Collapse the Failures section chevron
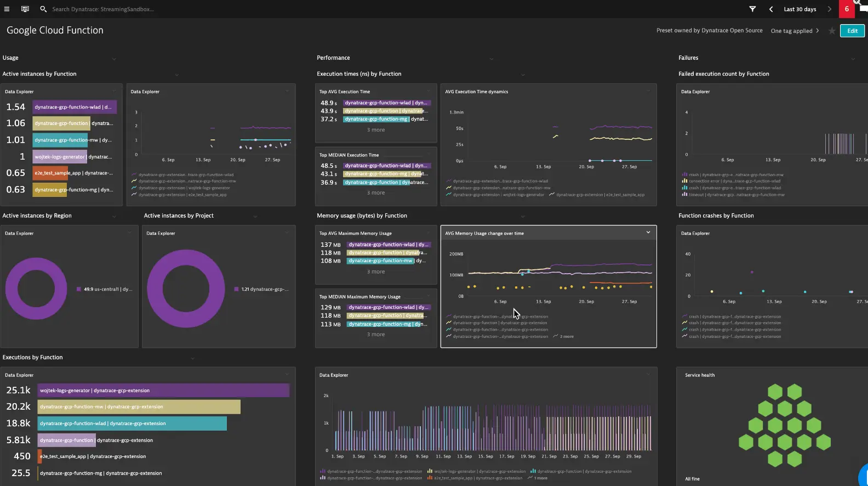Screen dimensions: 868x486 (853, 58)
